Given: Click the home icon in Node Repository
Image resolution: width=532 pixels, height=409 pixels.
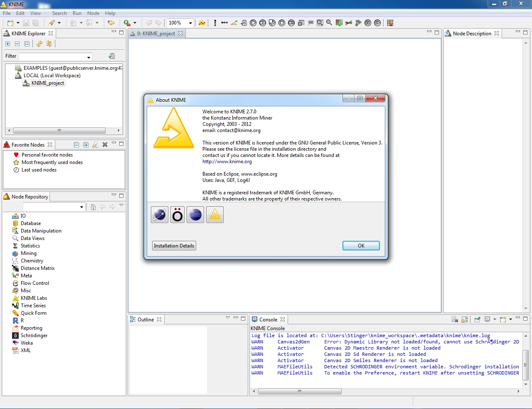Looking at the screenshot, I should tap(93, 207).
